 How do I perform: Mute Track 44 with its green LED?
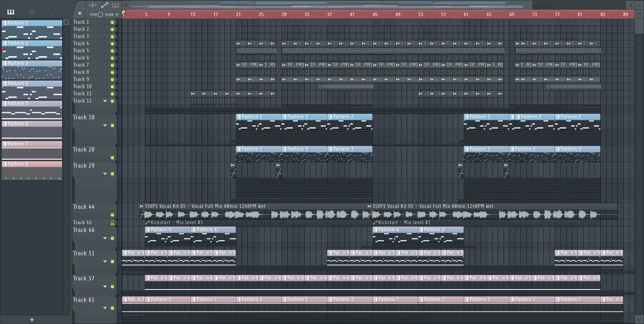tap(112, 215)
